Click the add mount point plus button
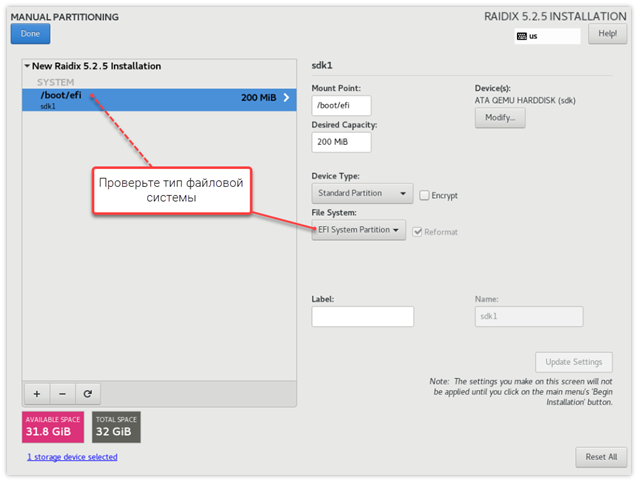This screenshot has height=482, width=638. (37, 394)
